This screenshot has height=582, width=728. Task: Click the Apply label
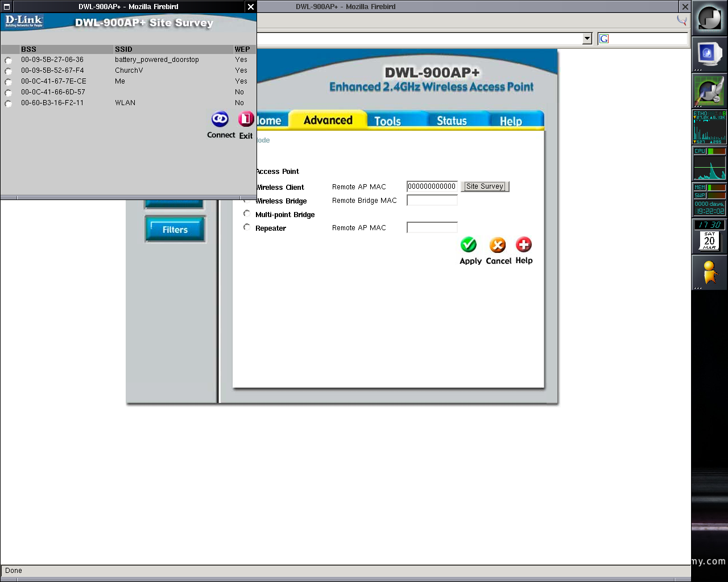(470, 261)
